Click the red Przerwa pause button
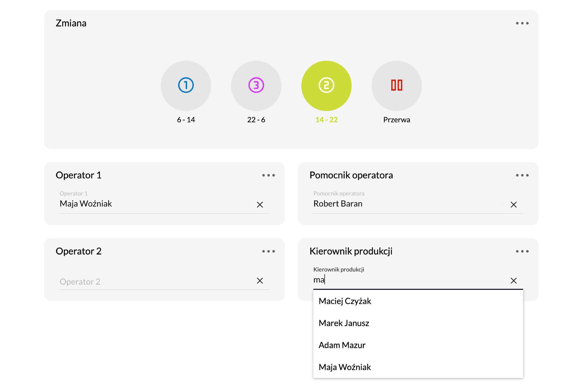 [396, 86]
